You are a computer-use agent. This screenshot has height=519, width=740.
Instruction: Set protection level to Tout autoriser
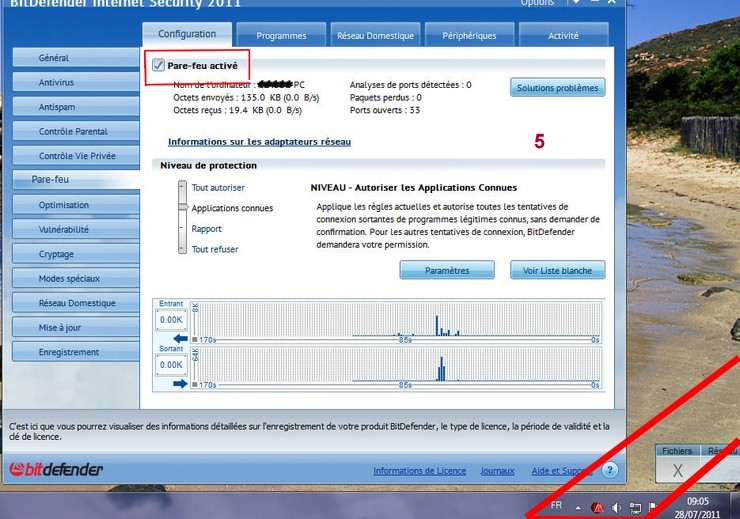click(x=218, y=187)
